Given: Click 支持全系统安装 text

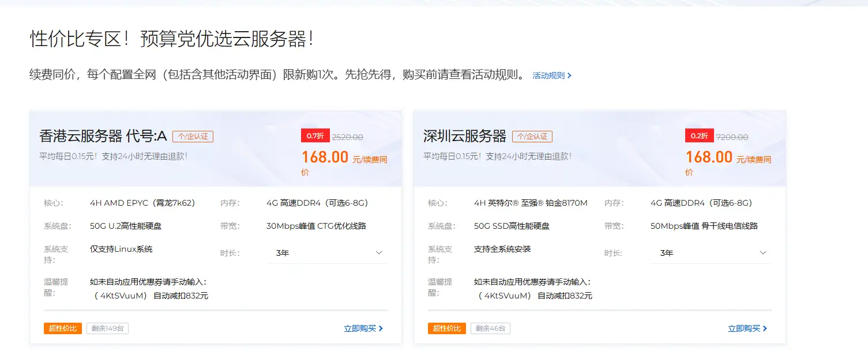Looking at the screenshot, I should pyautogui.click(x=502, y=249).
